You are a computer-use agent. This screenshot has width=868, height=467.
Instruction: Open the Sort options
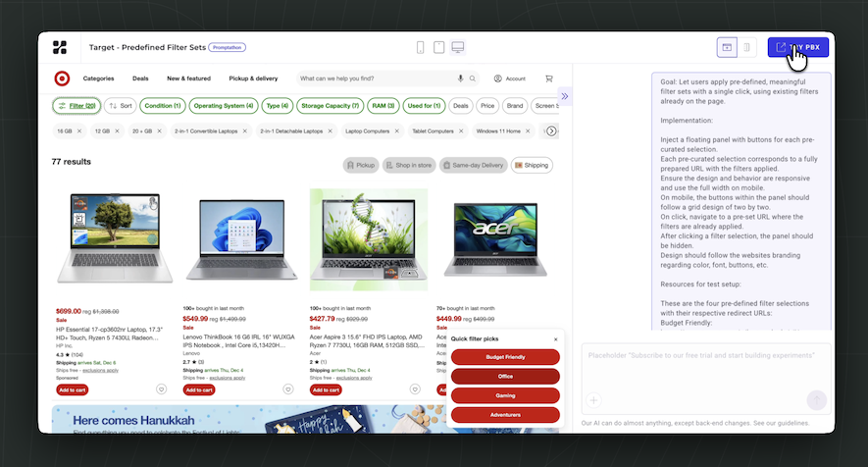120,106
